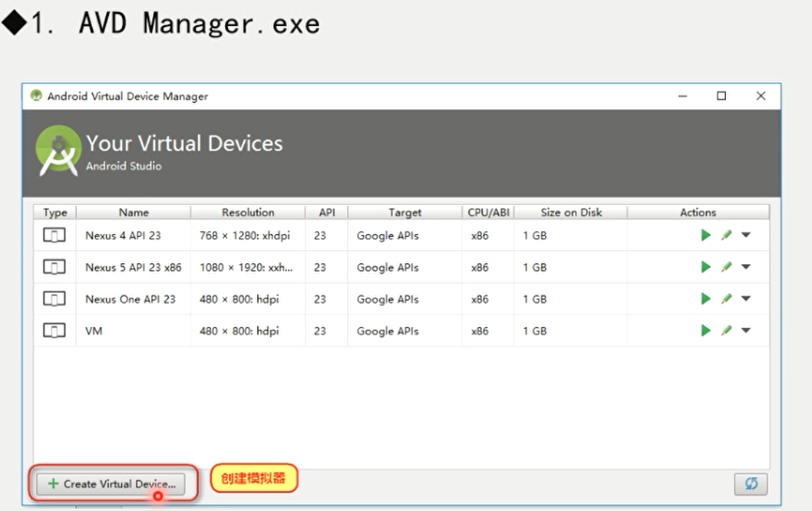Open more actions for Nexus 4 API 23
This screenshot has width=812, height=511.
coord(746,235)
